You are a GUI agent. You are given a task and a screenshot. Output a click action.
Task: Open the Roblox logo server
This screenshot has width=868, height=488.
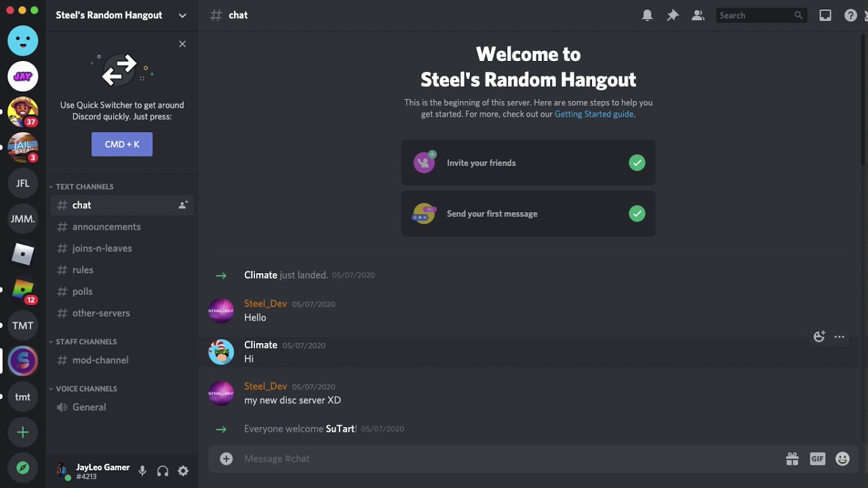coord(23,254)
